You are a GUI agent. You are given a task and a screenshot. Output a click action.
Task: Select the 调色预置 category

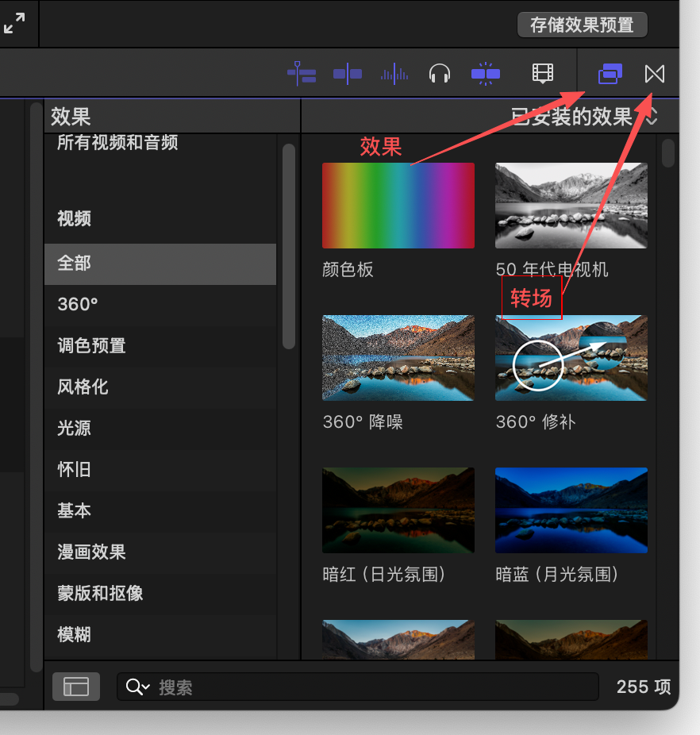(x=160, y=346)
